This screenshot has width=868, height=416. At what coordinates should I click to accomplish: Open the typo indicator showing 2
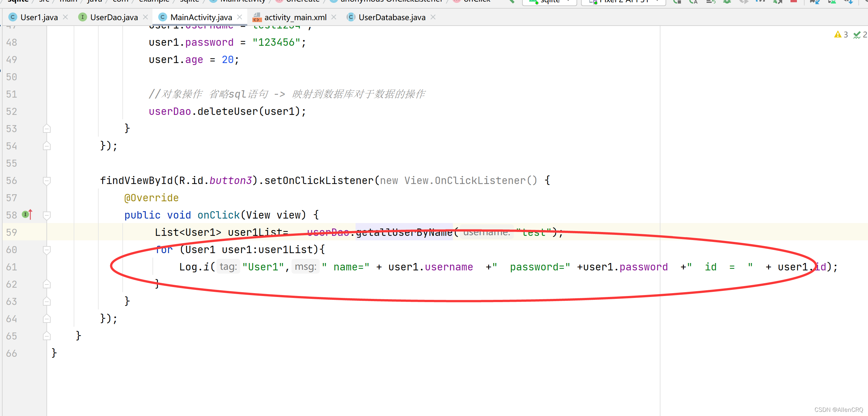point(860,34)
